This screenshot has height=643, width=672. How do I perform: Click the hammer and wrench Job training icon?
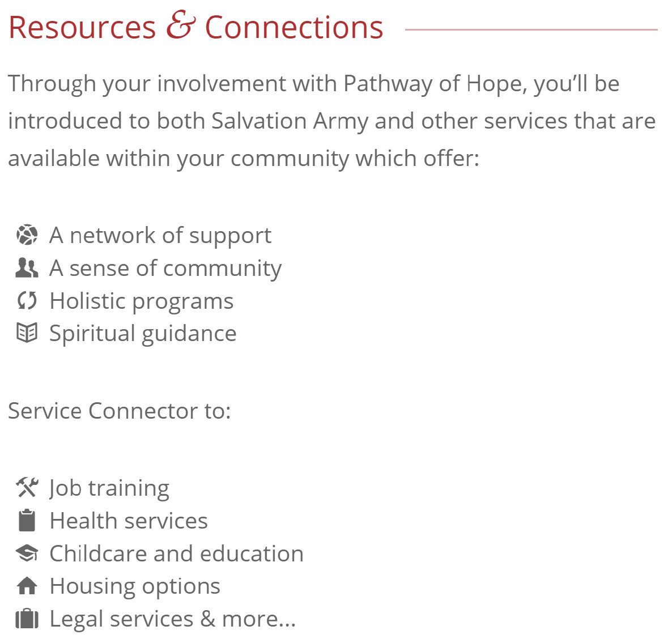point(27,488)
